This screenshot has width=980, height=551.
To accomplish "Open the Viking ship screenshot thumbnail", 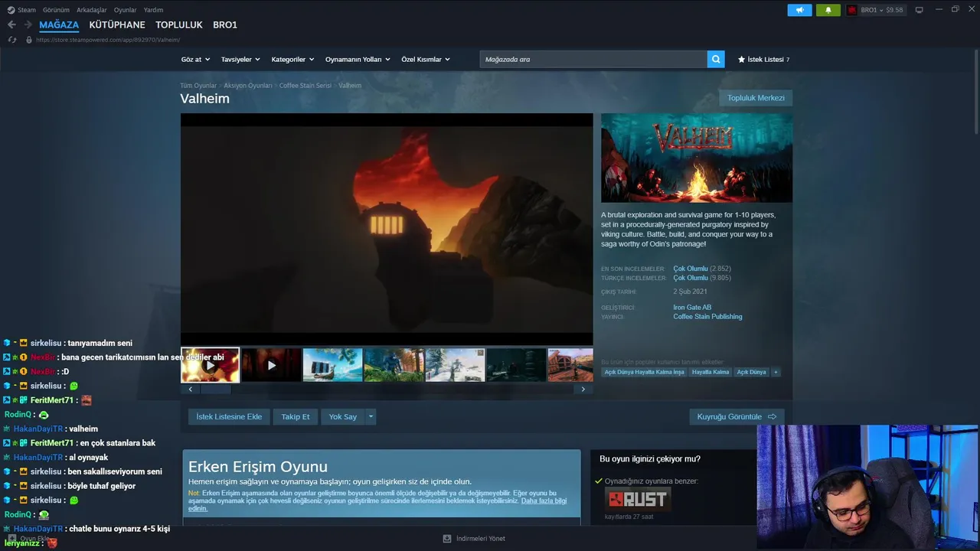I will (x=332, y=365).
